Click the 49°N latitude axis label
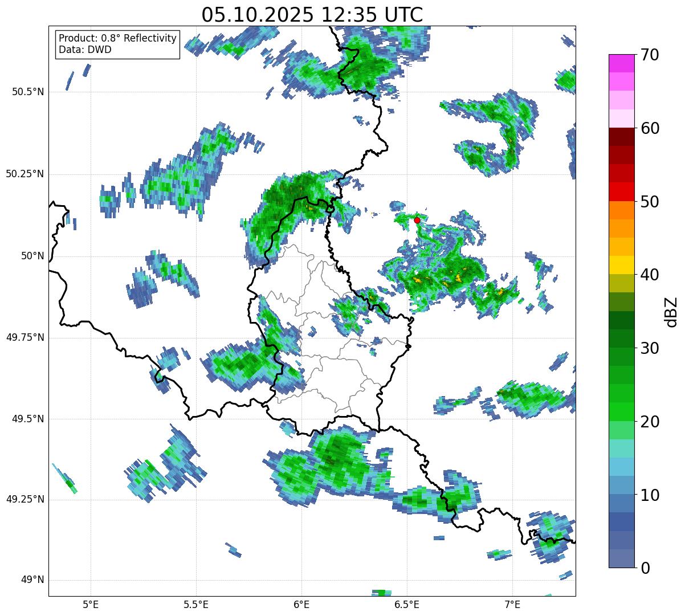 [32, 580]
